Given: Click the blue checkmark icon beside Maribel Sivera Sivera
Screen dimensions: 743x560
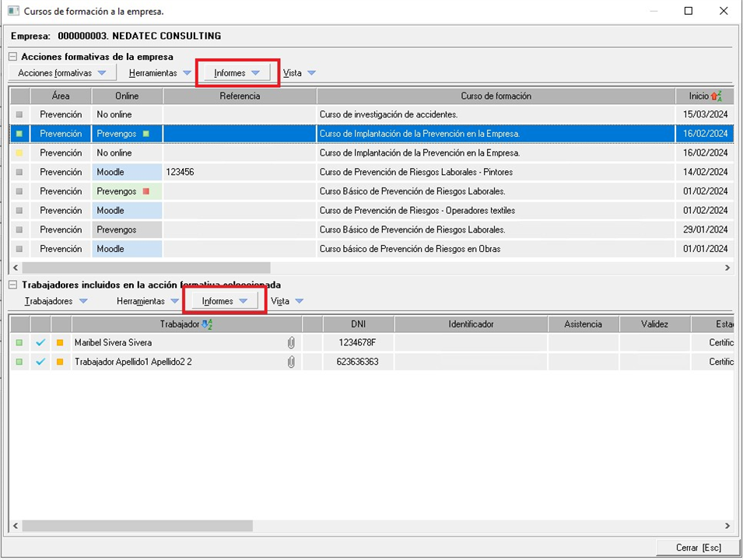Looking at the screenshot, I should click(x=40, y=342).
